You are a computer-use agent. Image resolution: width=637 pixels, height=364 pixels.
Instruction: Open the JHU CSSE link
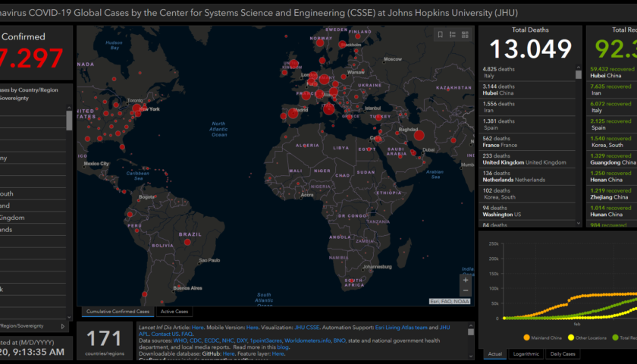pos(306,328)
